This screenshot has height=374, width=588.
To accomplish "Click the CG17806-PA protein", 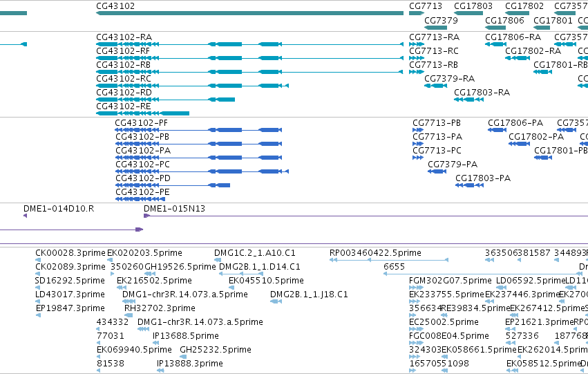I will pos(515,123).
